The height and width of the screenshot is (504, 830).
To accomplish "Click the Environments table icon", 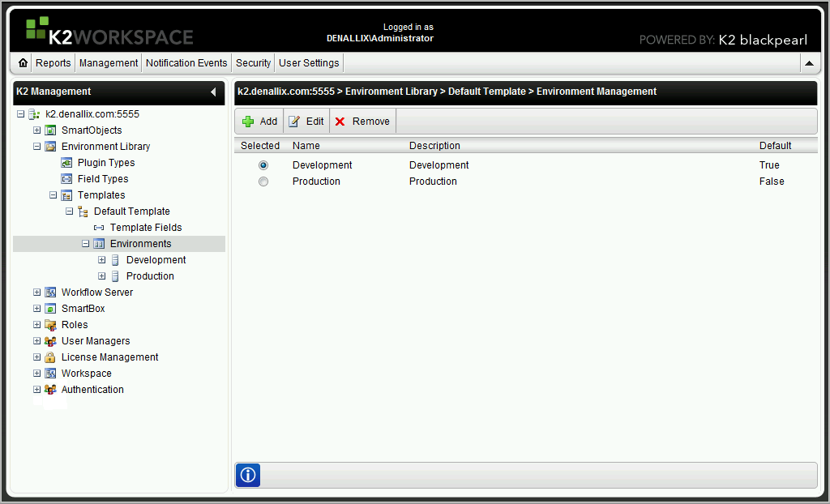I will [x=99, y=244].
